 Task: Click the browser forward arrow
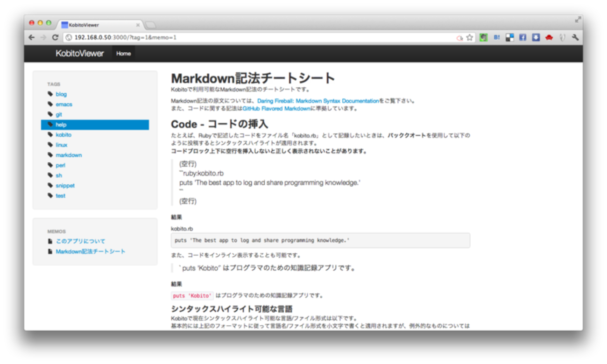click(43, 38)
